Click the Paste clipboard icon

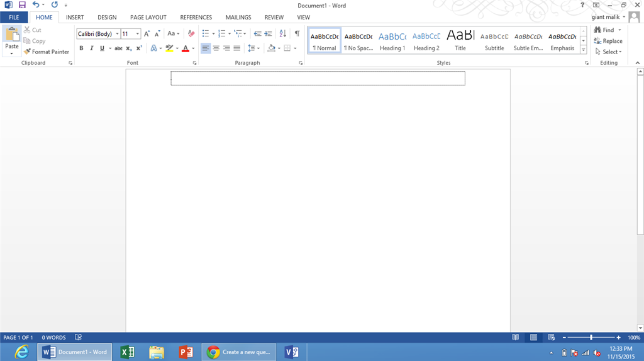(12, 34)
